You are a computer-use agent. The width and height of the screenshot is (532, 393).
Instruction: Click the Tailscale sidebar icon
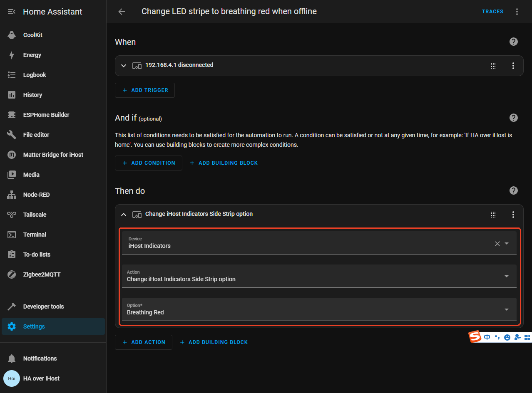[x=12, y=215]
